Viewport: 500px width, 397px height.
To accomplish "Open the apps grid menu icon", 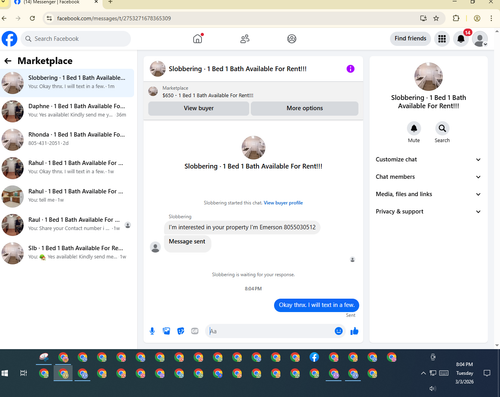I will tap(442, 39).
